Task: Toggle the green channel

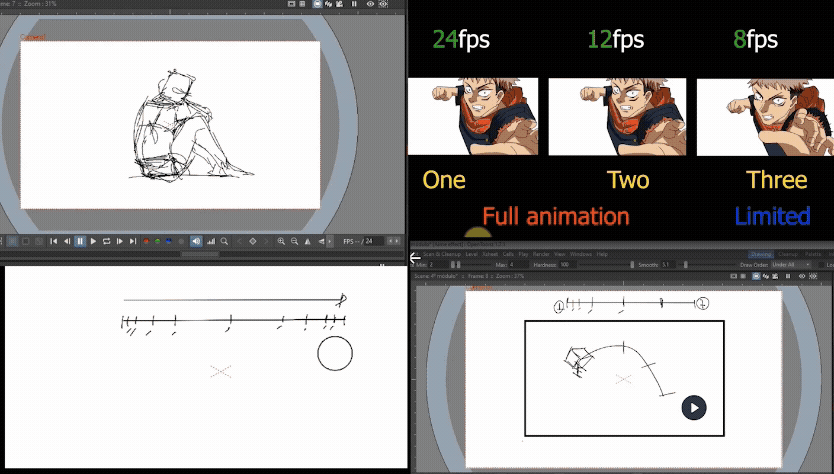Action: click(x=157, y=241)
